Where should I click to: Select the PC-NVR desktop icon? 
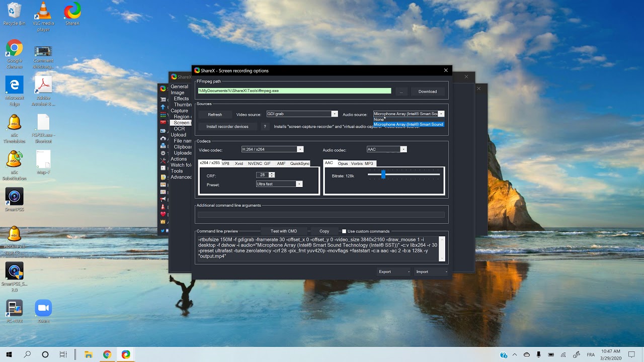tap(14, 312)
